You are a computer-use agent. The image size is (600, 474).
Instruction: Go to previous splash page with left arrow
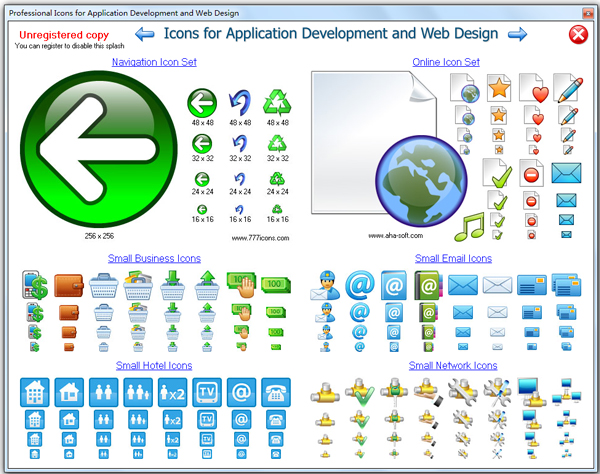point(145,34)
